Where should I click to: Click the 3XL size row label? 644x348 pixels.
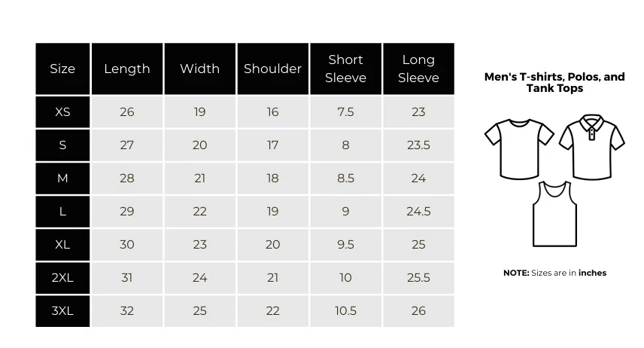coord(62,310)
